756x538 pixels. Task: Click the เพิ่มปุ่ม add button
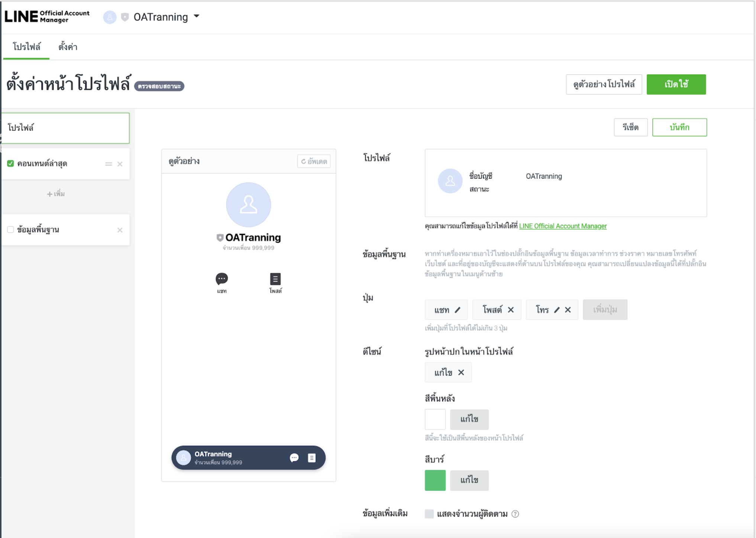pos(605,309)
